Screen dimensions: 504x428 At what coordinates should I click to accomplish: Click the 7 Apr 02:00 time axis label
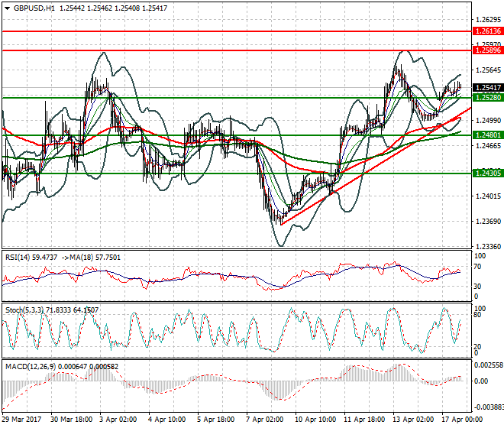click(x=264, y=420)
